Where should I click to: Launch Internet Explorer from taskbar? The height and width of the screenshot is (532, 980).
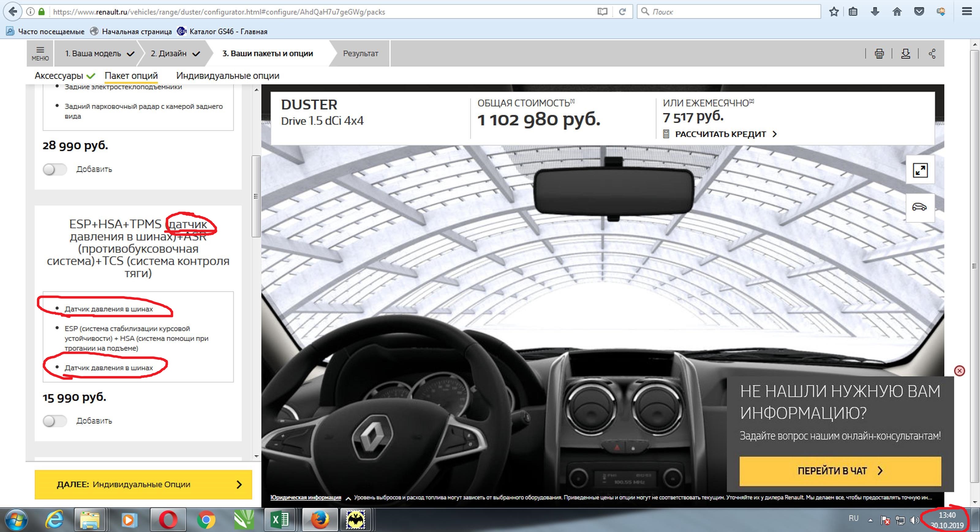coord(55,519)
